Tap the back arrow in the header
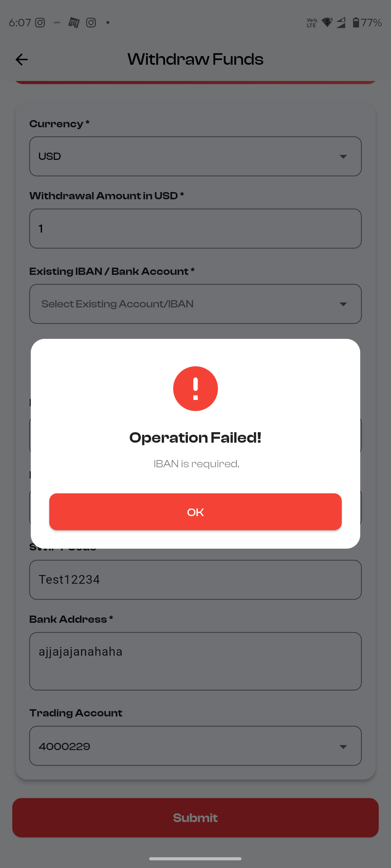This screenshot has width=391, height=868. pos(22,60)
